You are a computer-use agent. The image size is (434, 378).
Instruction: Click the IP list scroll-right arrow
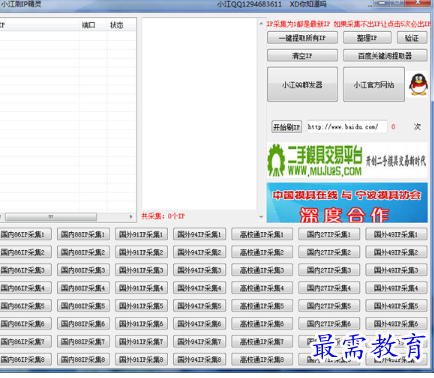coord(131,217)
